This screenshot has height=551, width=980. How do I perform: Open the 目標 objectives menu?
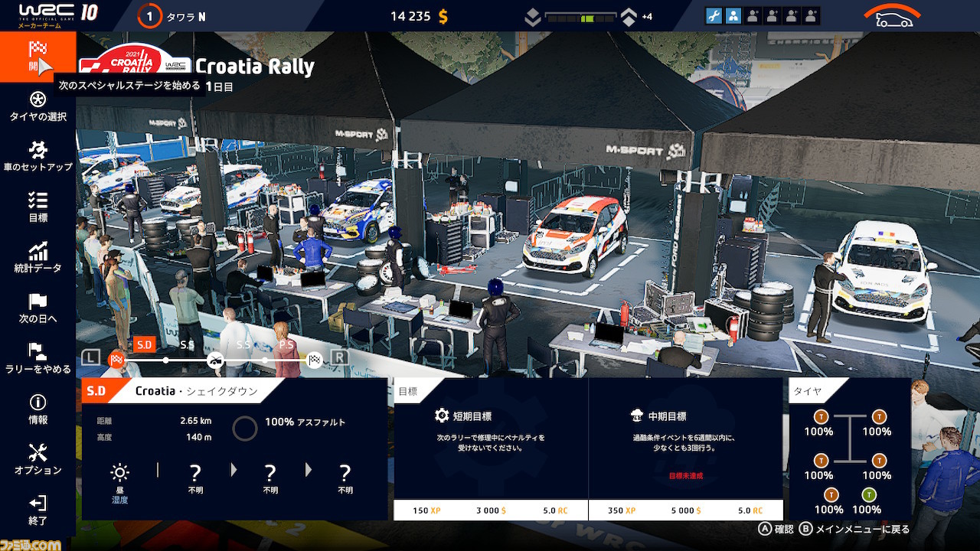pyautogui.click(x=38, y=207)
